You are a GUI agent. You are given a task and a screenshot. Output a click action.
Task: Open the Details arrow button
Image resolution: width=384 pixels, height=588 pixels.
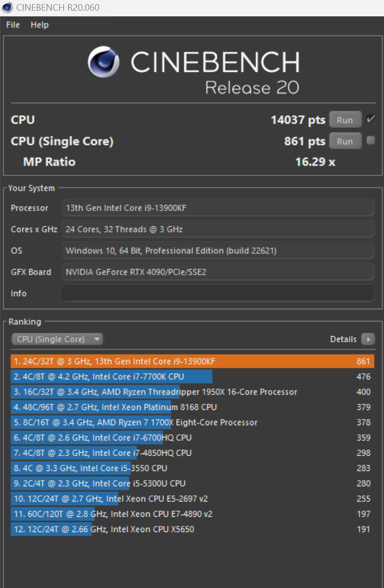(x=368, y=339)
